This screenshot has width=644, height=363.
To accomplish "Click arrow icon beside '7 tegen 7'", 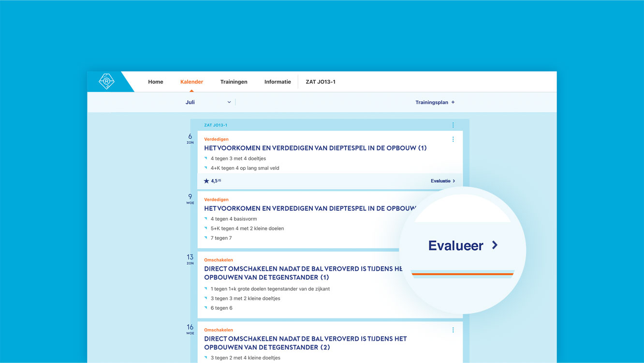I will coord(206,238).
